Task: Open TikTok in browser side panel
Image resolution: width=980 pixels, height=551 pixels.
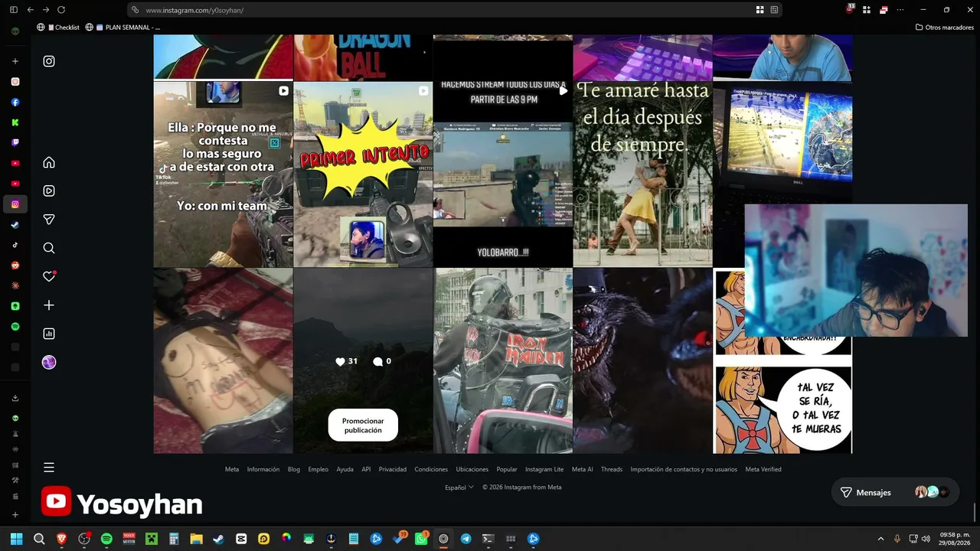Action: pyautogui.click(x=15, y=245)
